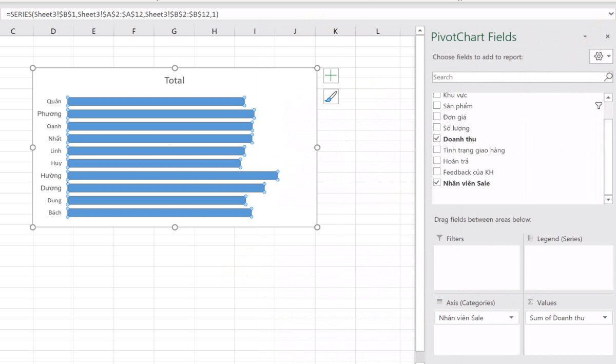Uncheck the Doanh thu field
This screenshot has width=616, height=364.
[x=437, y=139]
